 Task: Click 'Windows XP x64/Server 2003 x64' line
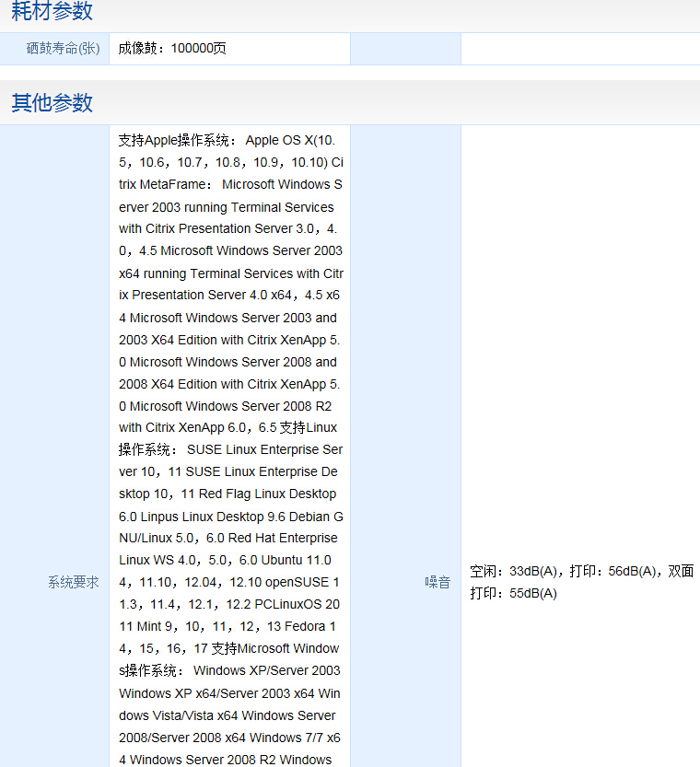229,693
